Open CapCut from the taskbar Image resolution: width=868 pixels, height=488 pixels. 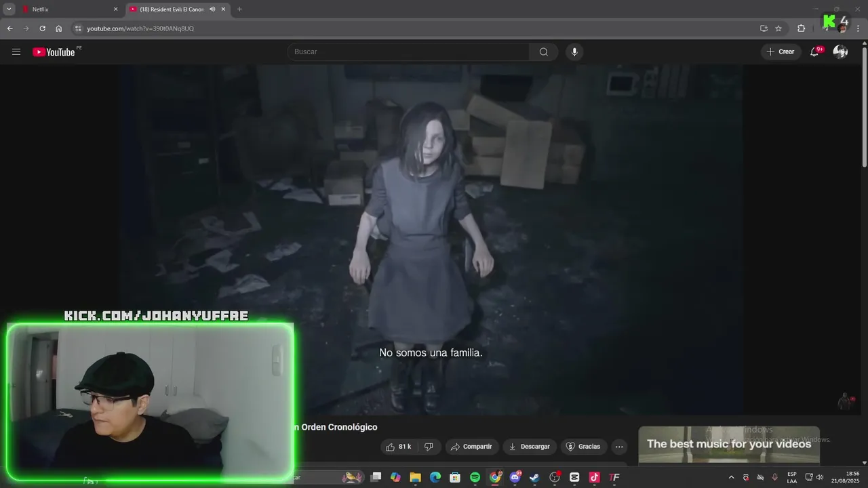point(574,477)
